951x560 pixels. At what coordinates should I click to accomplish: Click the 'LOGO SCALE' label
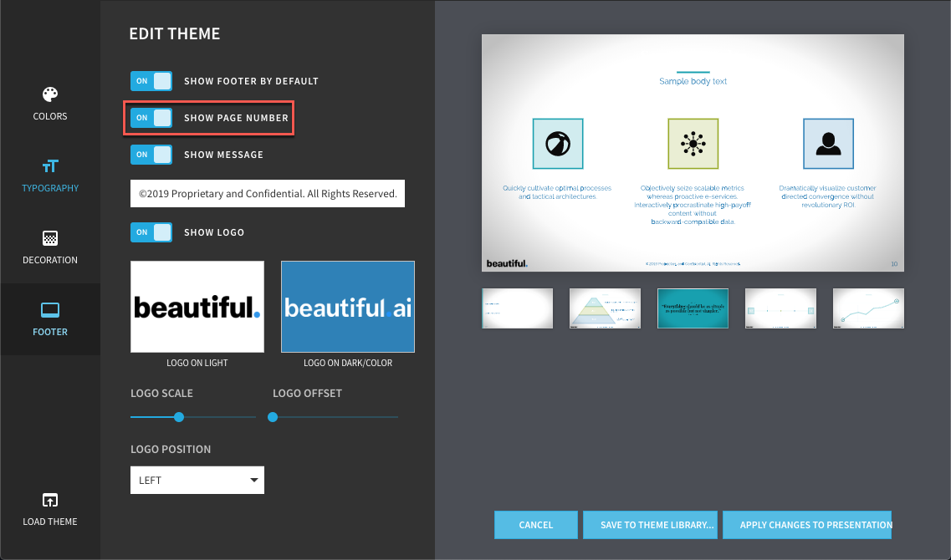tap(162, 394)
